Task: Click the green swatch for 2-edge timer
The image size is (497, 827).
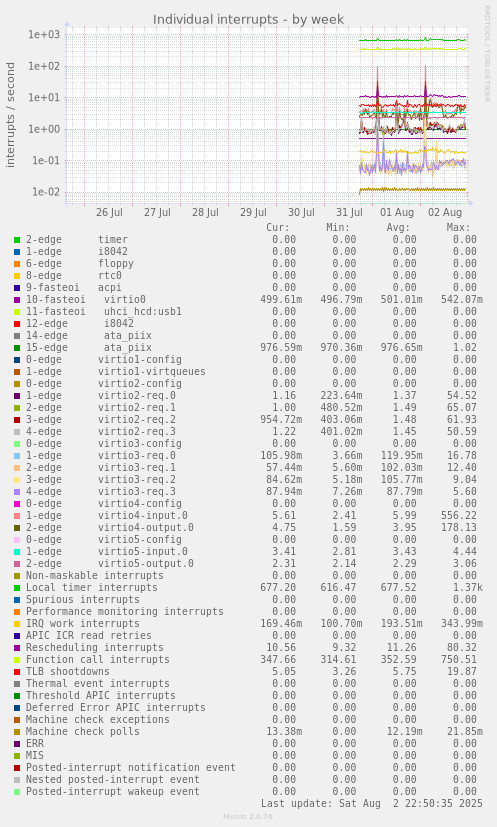Action: click(x=17, y=240)
